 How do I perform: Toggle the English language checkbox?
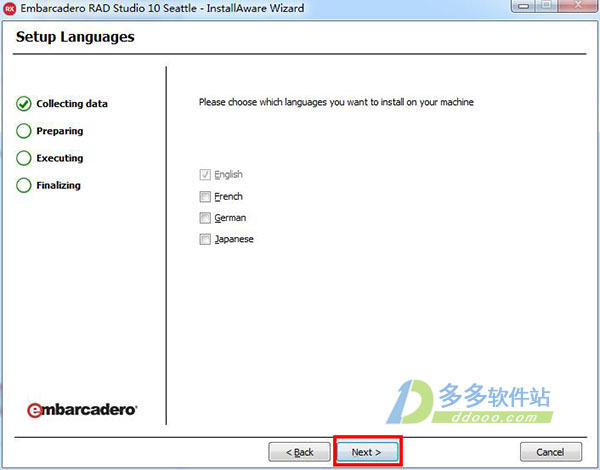pos(205,175)
